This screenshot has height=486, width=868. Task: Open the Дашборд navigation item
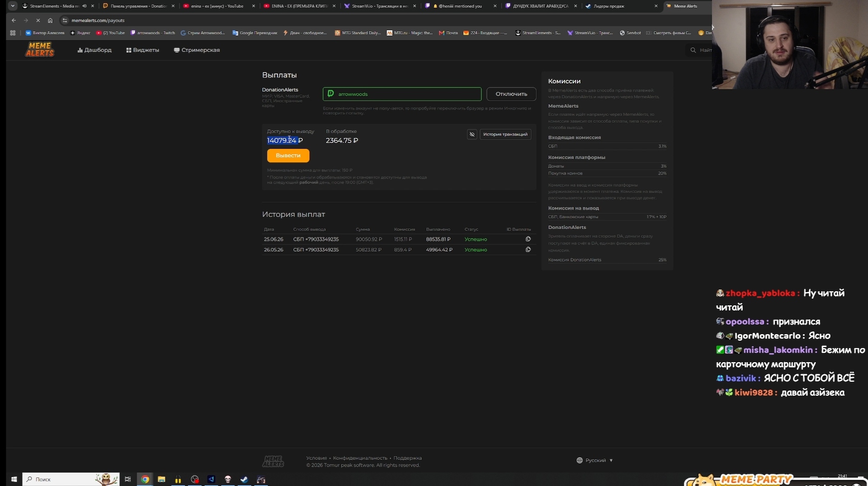pos(94,50)
